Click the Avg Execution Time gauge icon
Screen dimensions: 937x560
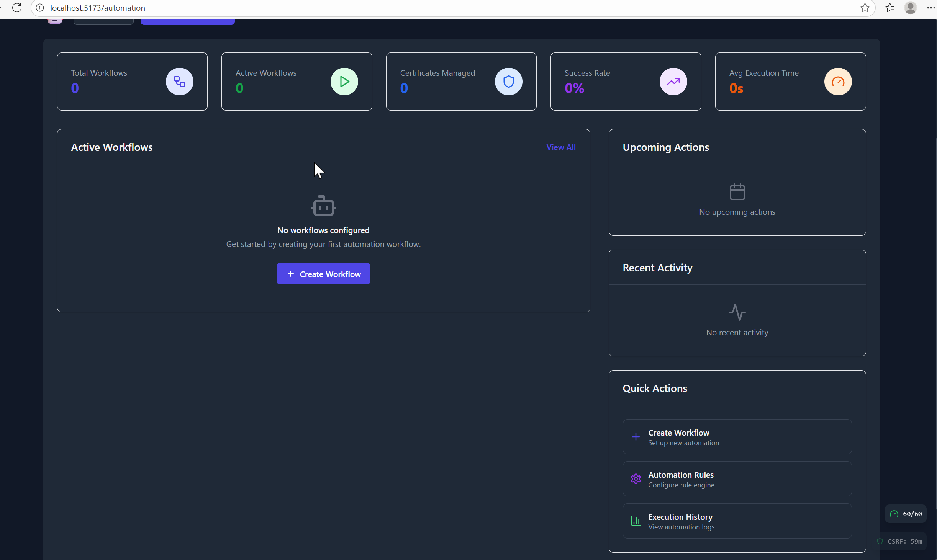(x=838, y=82)
